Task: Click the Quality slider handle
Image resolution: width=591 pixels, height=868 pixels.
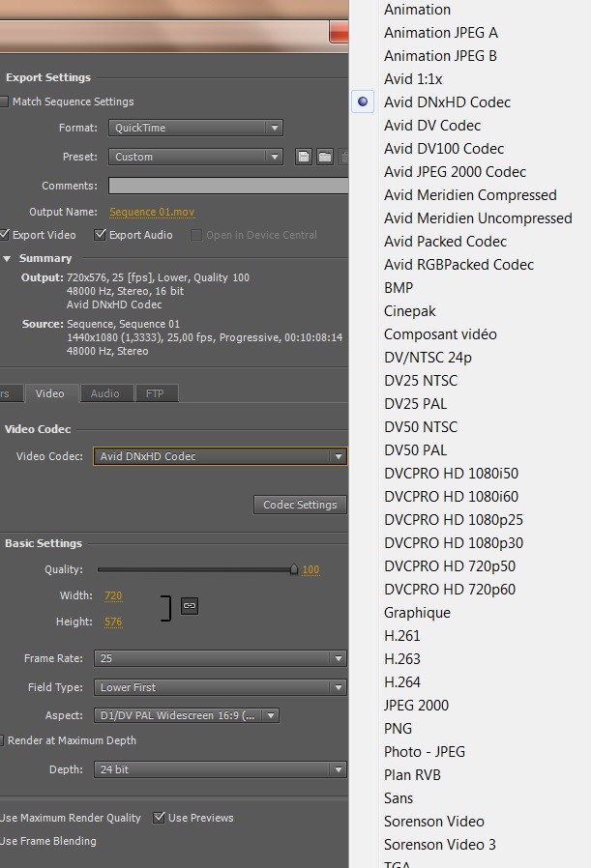Action: pos(293,569)
